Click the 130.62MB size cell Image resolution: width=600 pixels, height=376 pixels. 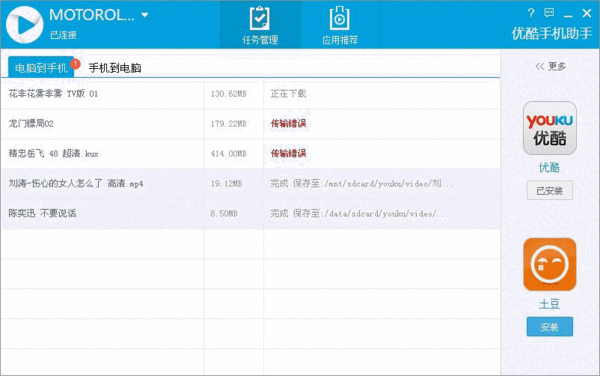click(x=228, y=94)
